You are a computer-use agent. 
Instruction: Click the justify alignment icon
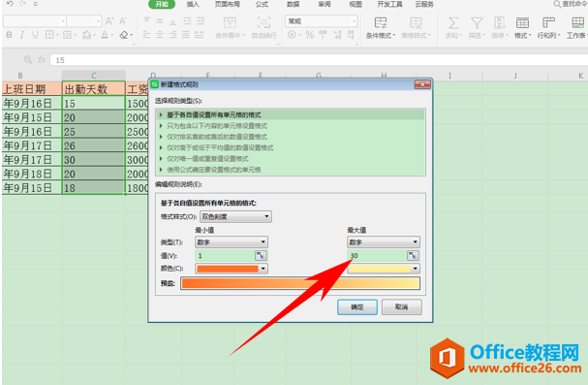[186, 35]
